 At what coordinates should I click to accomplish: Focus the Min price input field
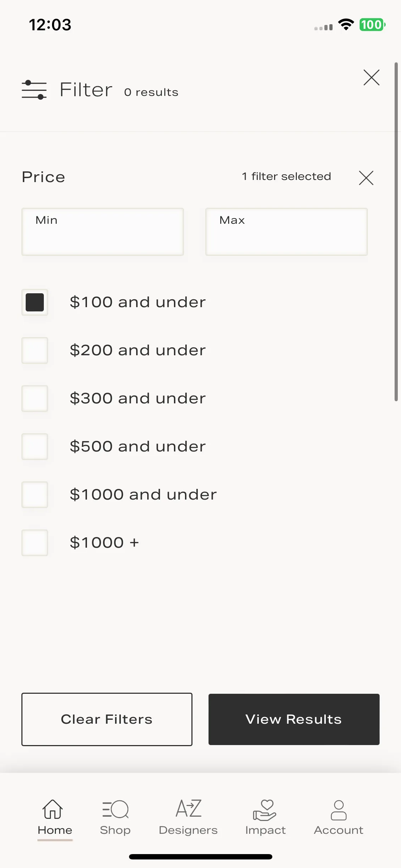(x=103, y=232)
